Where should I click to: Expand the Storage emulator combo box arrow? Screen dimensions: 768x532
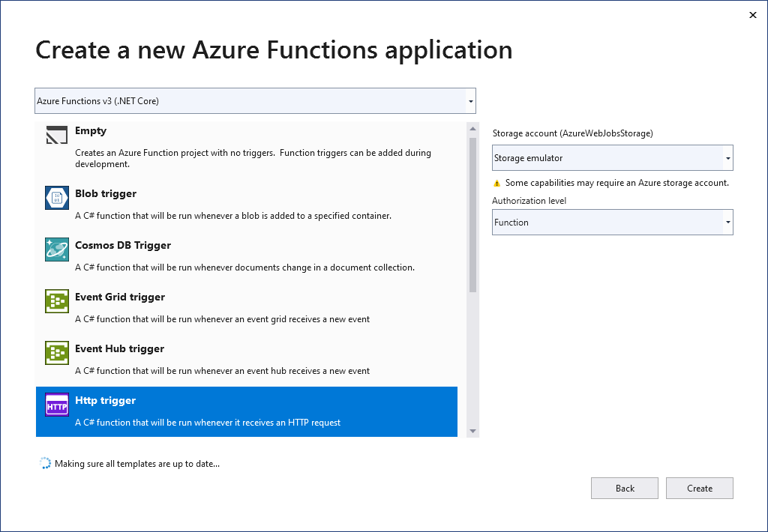tap(727, 157)
